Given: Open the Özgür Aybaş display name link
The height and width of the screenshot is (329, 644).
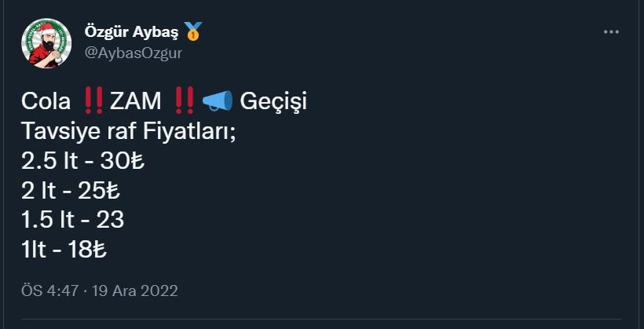Looking at the screenshot, I should click(131, 32).
